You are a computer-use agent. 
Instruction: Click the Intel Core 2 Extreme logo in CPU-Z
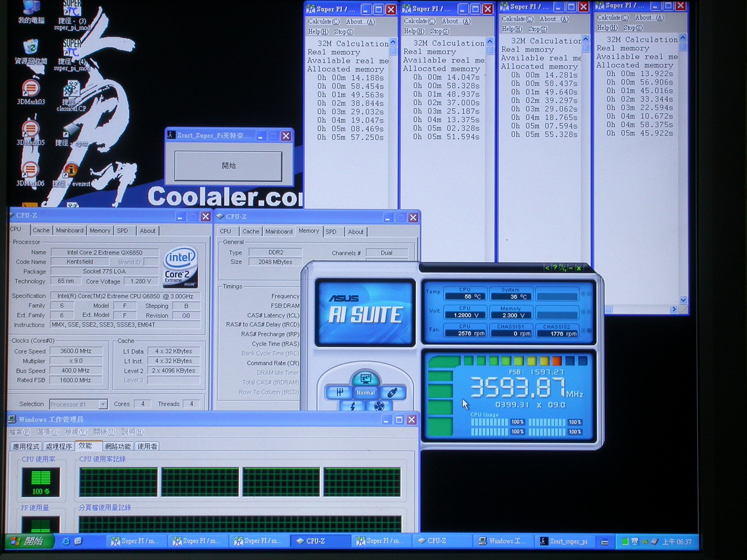point(180,267)
